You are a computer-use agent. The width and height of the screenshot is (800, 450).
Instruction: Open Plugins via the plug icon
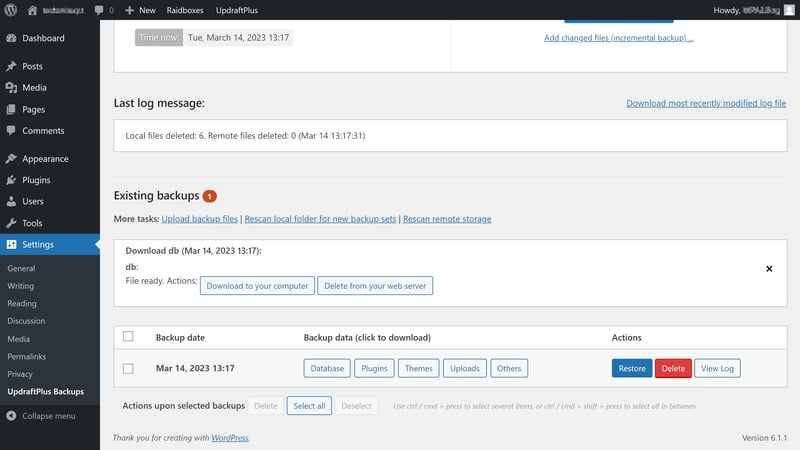(x=11, y=180)
